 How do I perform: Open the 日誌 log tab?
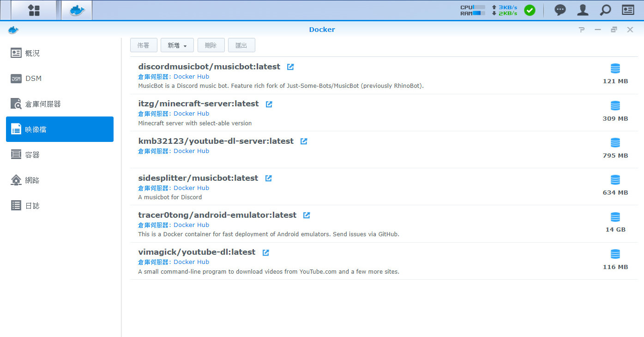[x=60, y=206]
